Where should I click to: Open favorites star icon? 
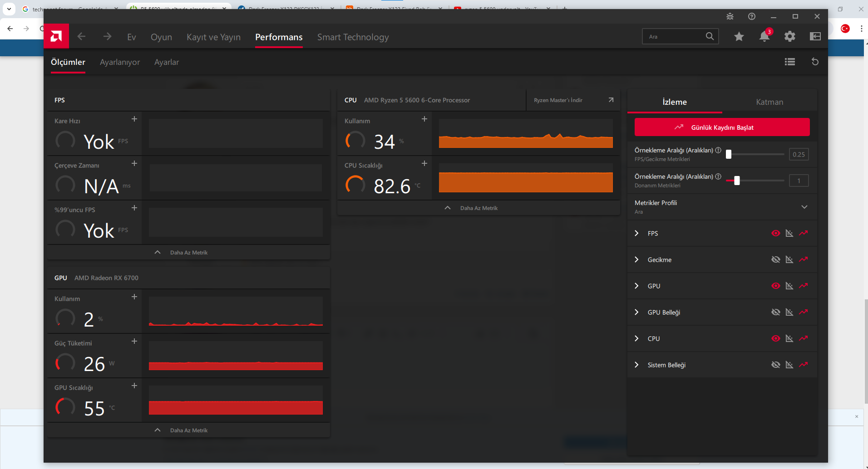739,36
